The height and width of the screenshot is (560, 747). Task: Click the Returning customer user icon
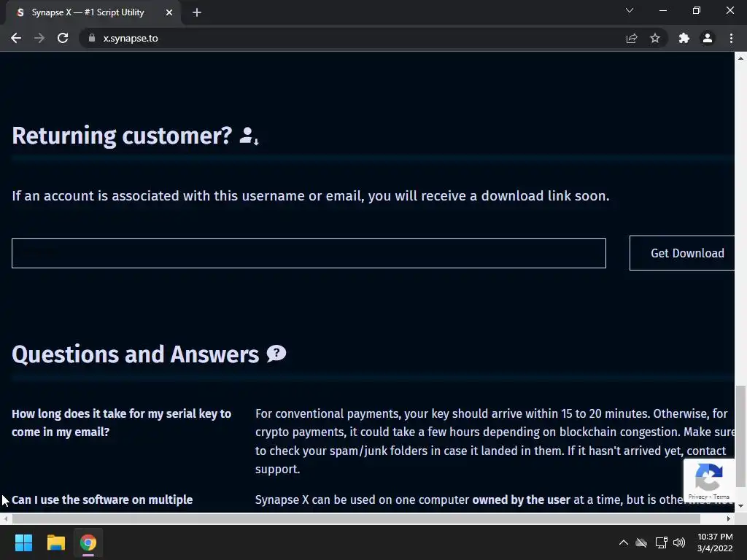click(x=249, y=136)
